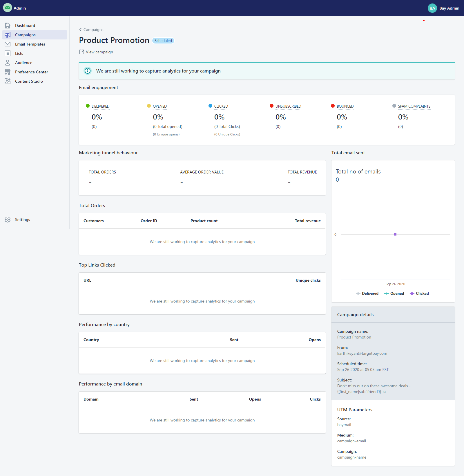Click the UNSUBSCRIBED metric label

click(x=288, y=106)
